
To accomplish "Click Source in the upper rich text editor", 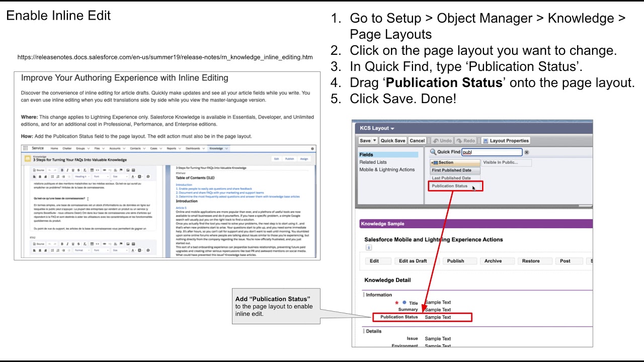I will (x=38, y=170).
